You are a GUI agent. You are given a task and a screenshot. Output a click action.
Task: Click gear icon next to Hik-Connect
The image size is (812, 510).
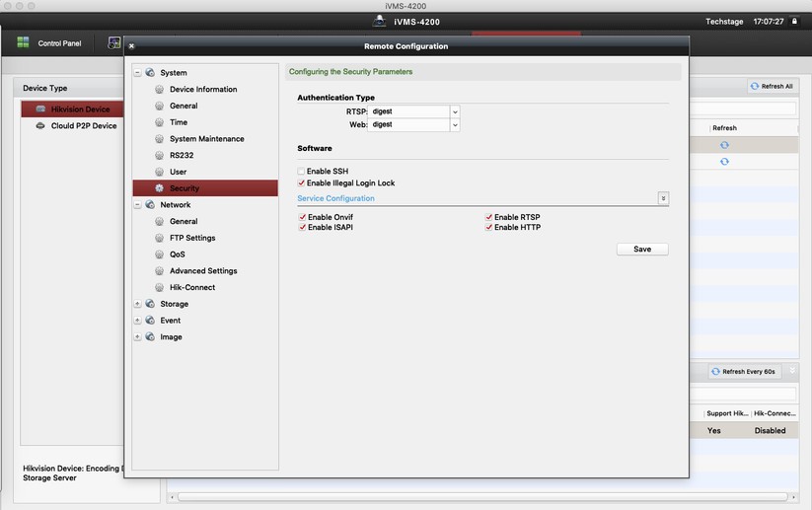click(160, 287)
